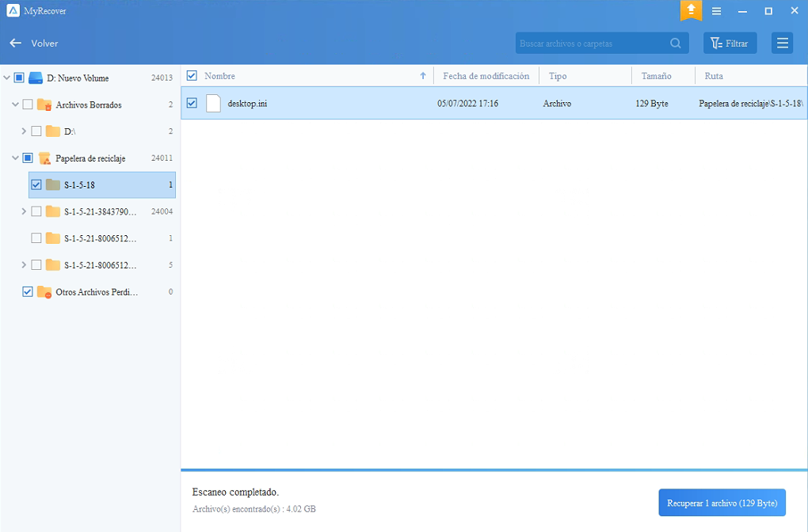Click the MyRecover logo icon
The width and height of the screenshot is (808, 532).
13,10
